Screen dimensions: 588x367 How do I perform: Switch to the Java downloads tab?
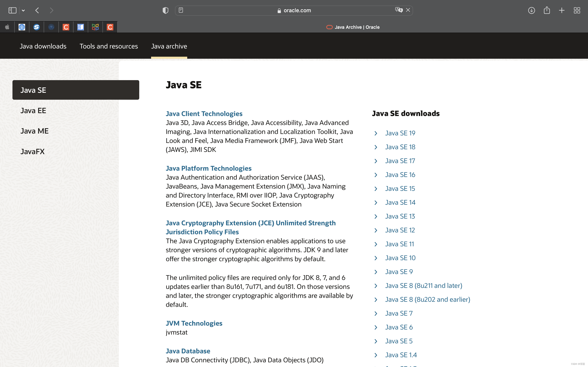[x=43, y=46]
